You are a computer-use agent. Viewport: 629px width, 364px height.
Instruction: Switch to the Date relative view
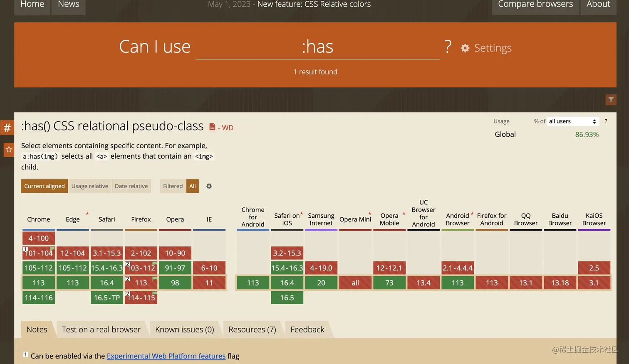tap(131, 186)
